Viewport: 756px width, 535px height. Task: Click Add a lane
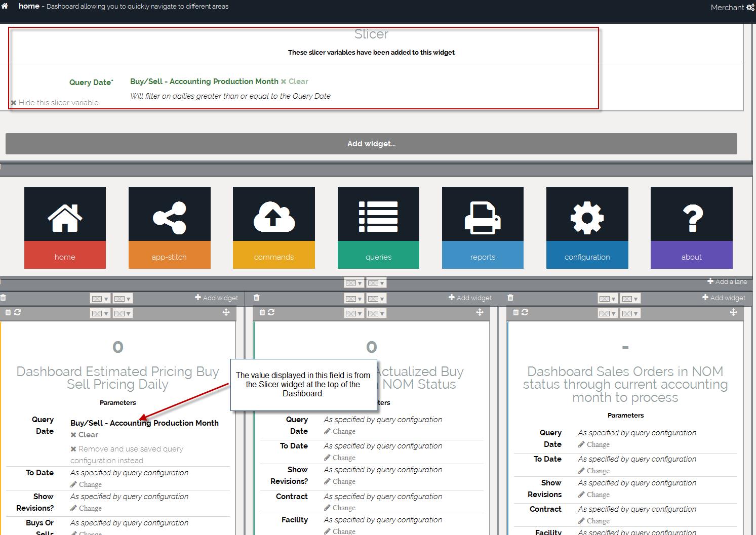[727, 281]
